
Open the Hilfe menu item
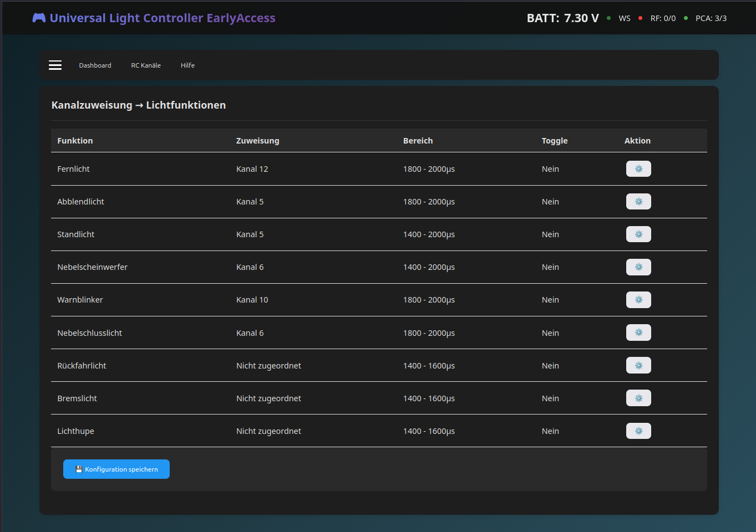187,65
